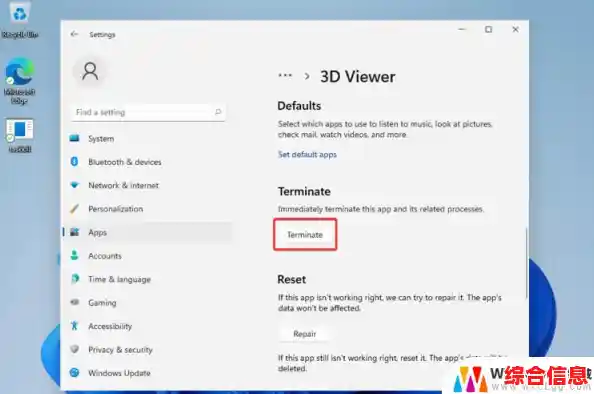594x394 pixels.
Task: Select Apps in the sidebar
Action: click(x=147, y=232)
